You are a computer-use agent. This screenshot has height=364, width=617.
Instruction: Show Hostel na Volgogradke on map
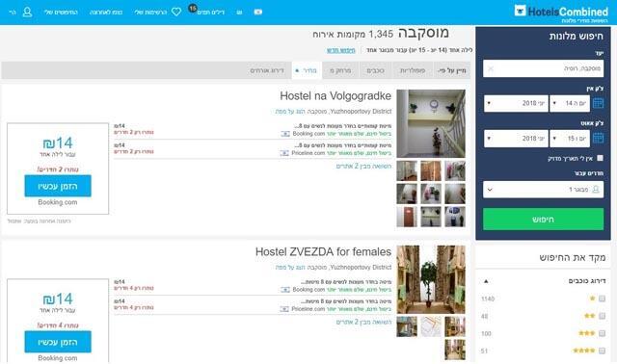[x=290, y=112]
